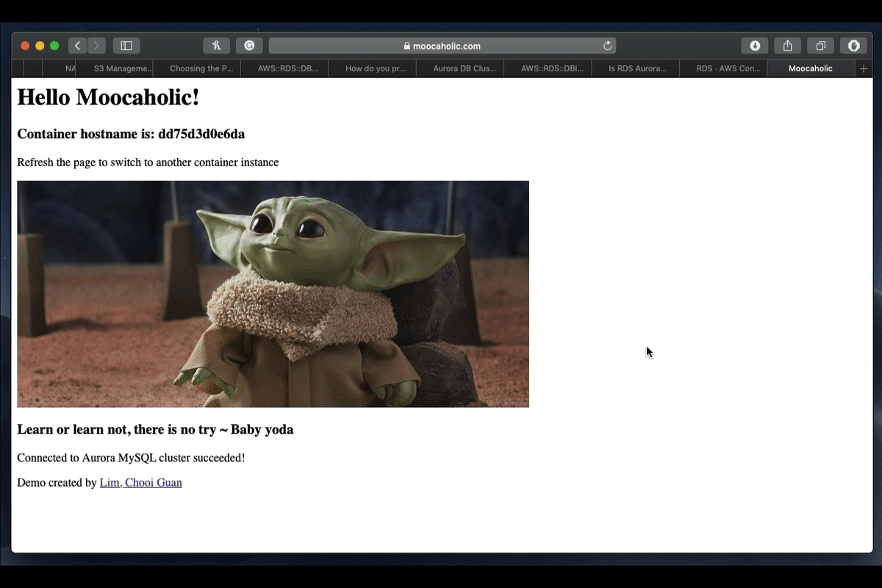Open a new tab with plus button

point(864,68)
